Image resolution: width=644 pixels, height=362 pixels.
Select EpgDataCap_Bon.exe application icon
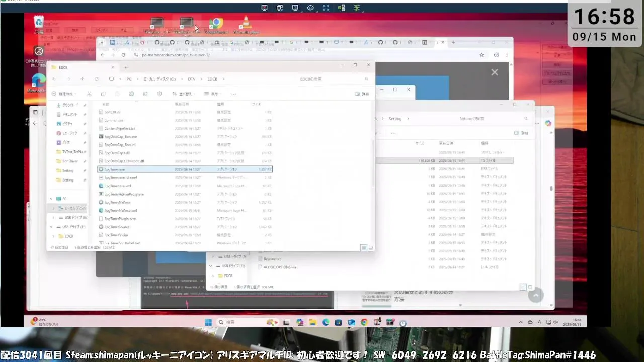pos(101,137)
